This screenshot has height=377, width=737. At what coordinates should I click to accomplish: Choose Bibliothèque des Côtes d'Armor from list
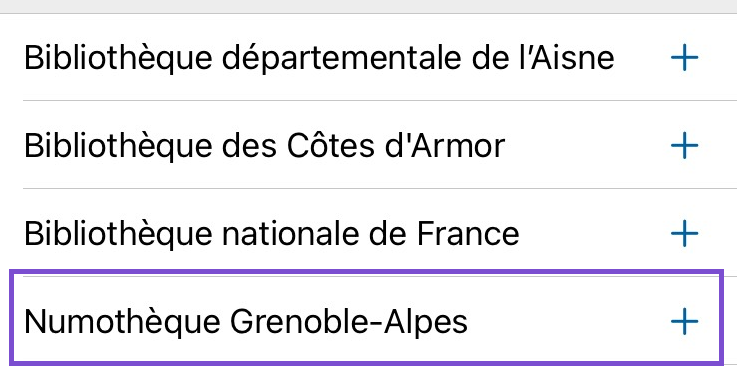pyautogui.click(x=367, y=145)
